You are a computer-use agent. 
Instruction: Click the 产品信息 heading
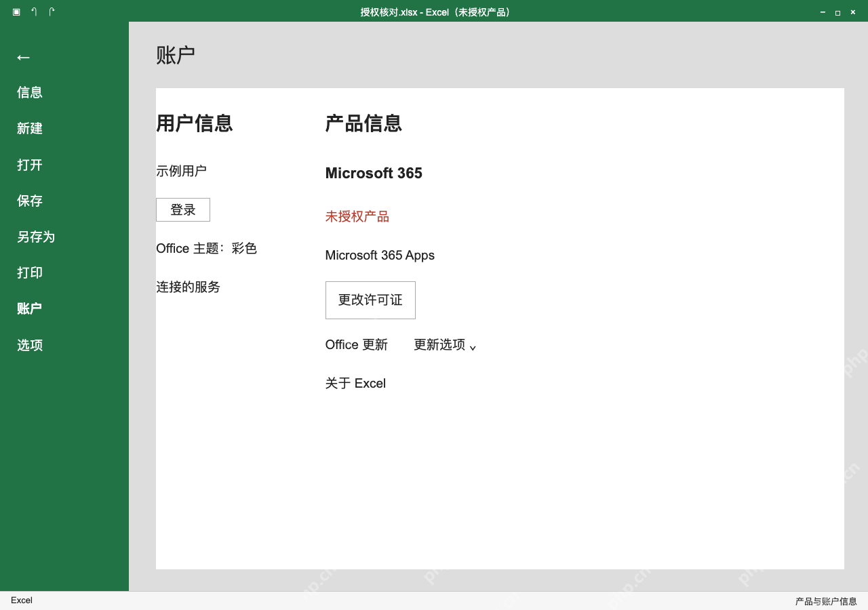tap(363, 123)
